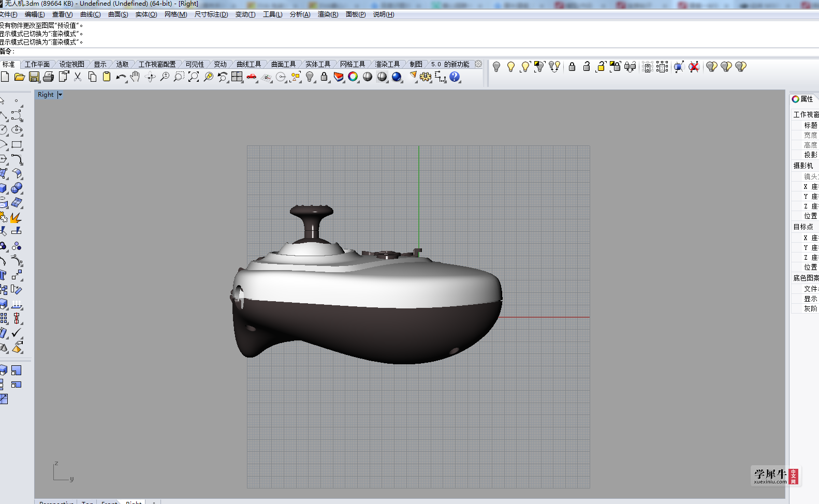The width and height of the screenshot is (819, 504).
Task: Click the Swap hidden and visible bulbs icon
Action: [x=554, y=67]
